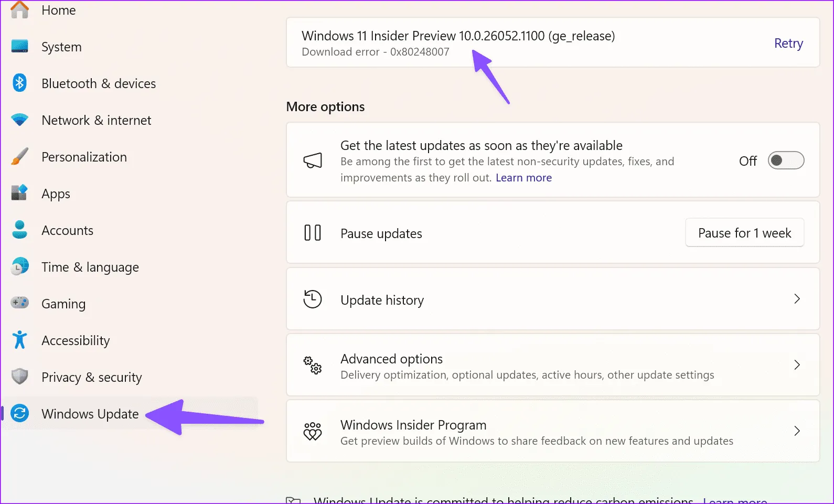This screenshot has height=504, width=834.
Task: Click the Personalization paintbrush icon
Action: [20, 157]
